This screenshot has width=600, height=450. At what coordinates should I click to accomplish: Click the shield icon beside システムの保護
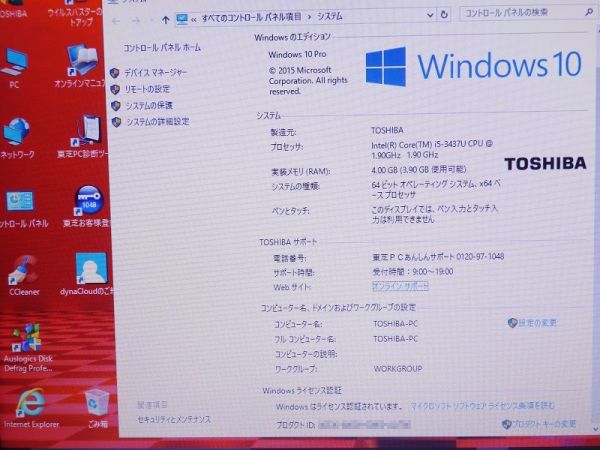[x=116, y=106]
